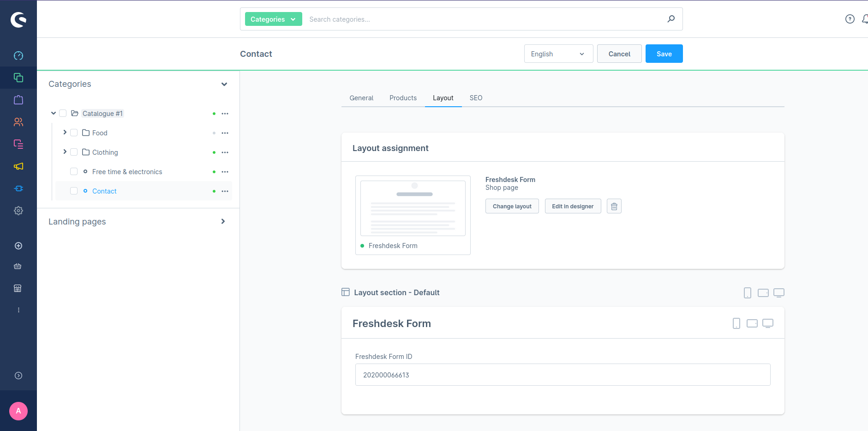Screen dimensions: 868x431
Task: Open the user avatar A menu
Action: coord(18,411)
